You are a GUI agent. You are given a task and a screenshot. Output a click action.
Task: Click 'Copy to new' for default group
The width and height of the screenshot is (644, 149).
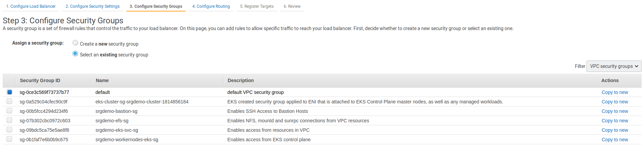click(x=615, y=92)
